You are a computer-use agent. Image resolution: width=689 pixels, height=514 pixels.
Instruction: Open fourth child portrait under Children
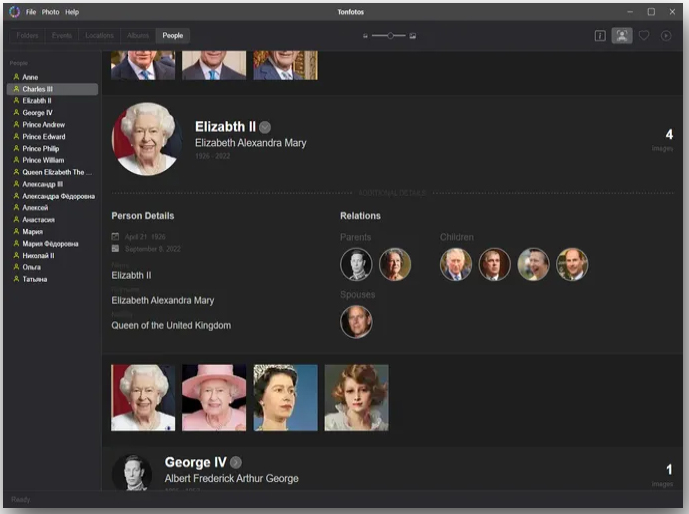click(572, 264)
